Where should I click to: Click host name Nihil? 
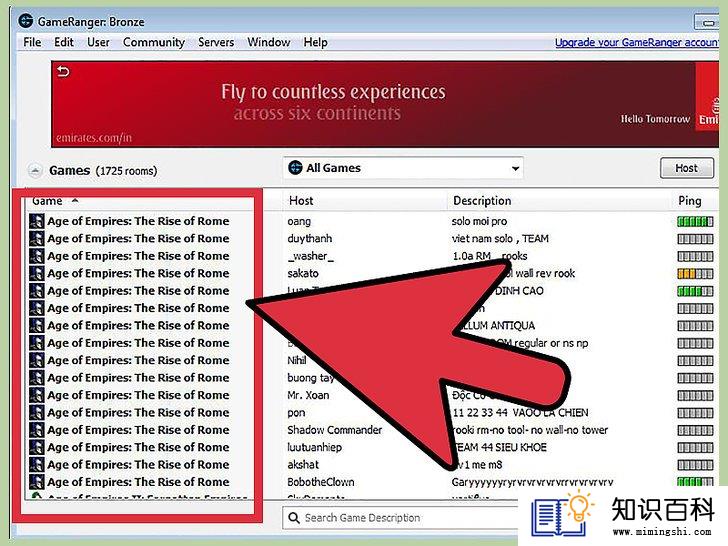click(x=297, y=360)
